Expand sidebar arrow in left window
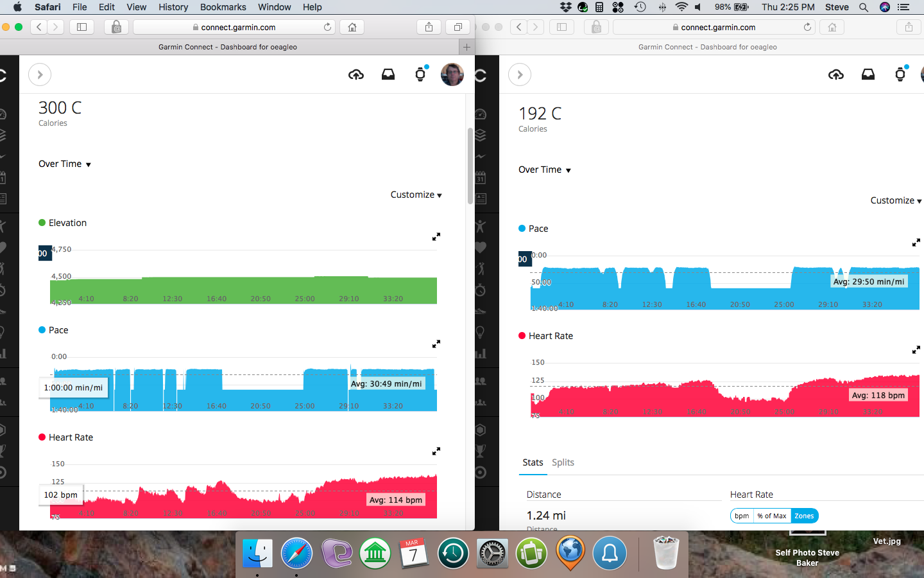Screen dimensions: 924x578 (40, 74)
